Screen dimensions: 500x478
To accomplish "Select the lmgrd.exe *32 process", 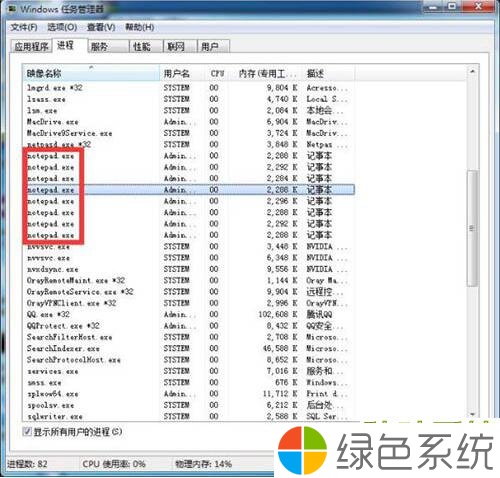I will click(x=188, y=88).
